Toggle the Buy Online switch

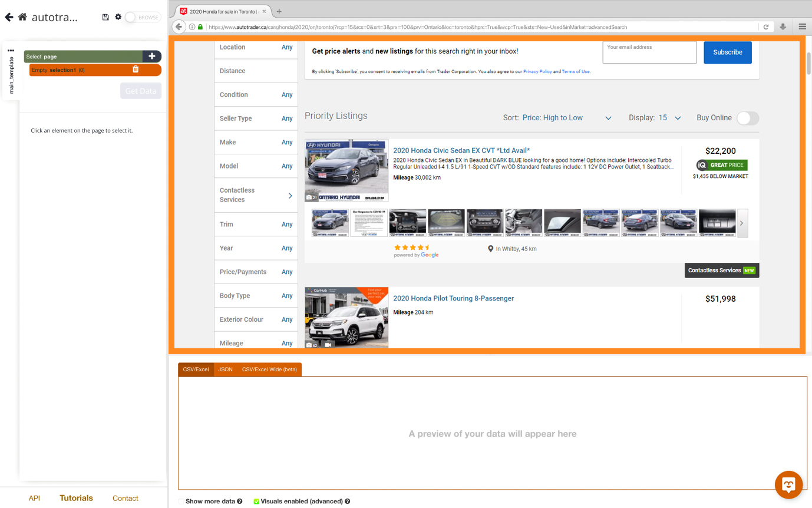coord(748,118)
